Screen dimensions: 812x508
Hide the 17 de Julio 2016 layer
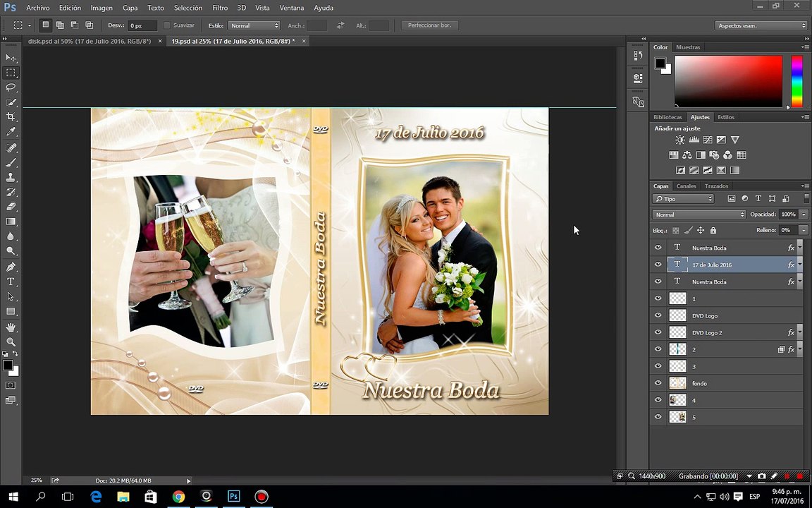tap(658, 265)
